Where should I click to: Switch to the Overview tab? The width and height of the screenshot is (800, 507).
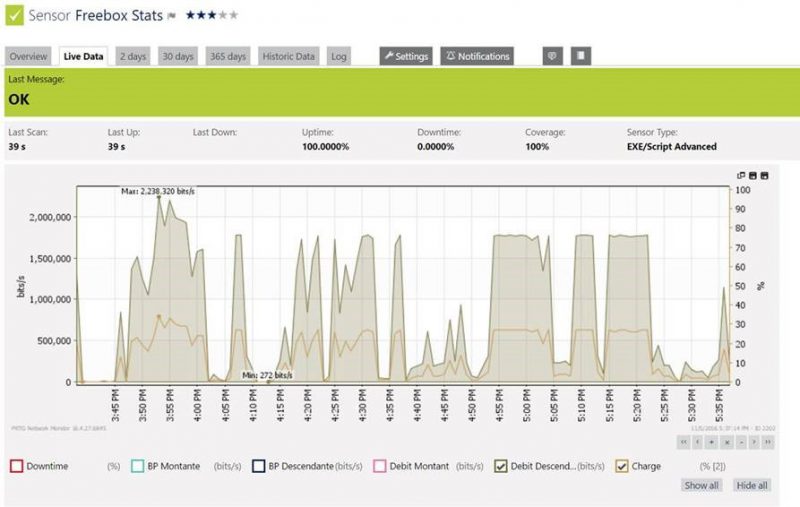(28, 56)
